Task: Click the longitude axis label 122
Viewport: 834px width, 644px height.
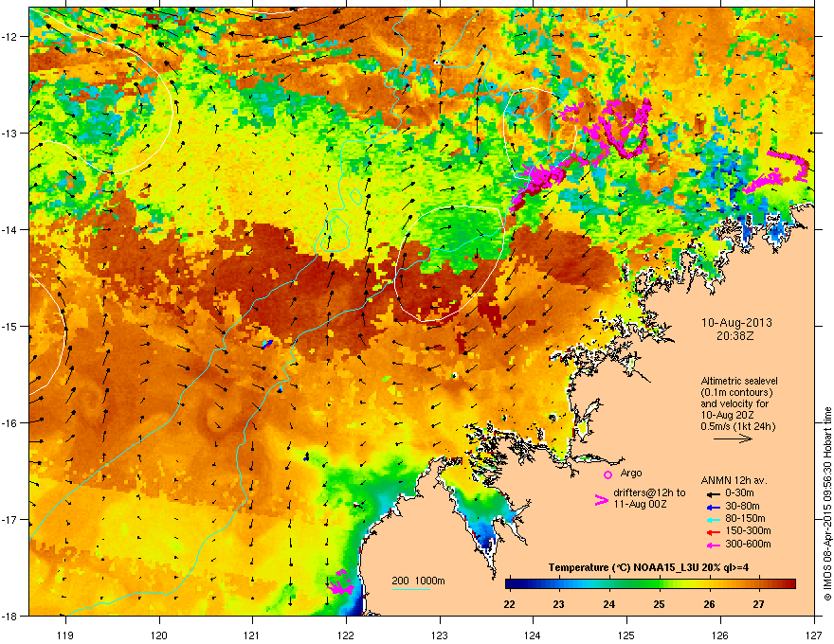Action: click(346, 635)
